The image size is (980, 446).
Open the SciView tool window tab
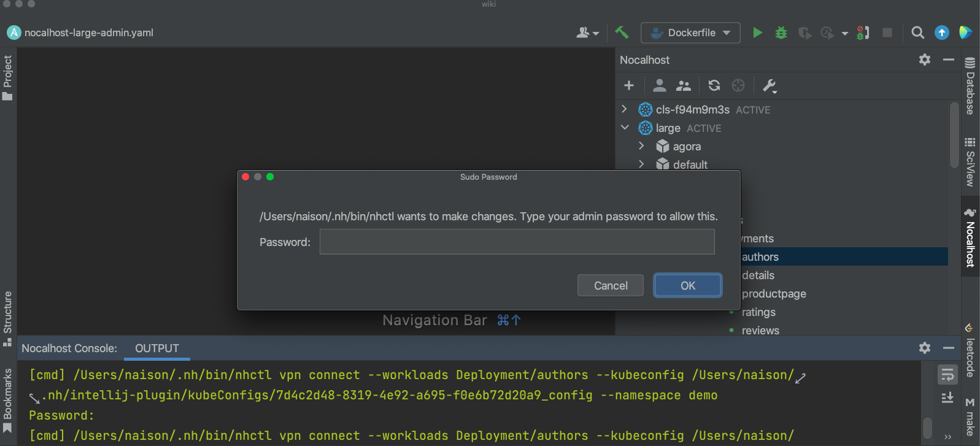970,162
